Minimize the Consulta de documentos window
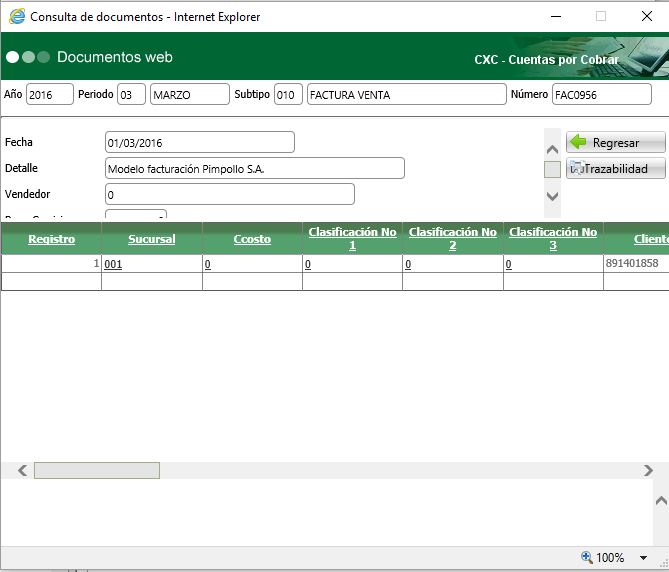Viewport: 669px width, 572px height. (556, 17)
